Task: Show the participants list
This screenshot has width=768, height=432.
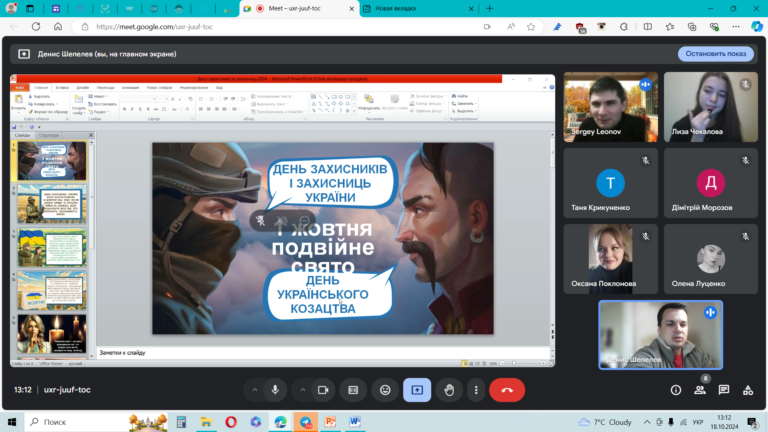Action: point(700,390)
